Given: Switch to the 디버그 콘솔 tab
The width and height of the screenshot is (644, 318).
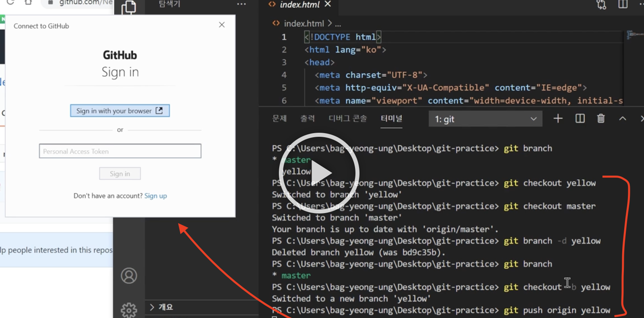Looking at the screenshot, I should [x=348, y=118].
